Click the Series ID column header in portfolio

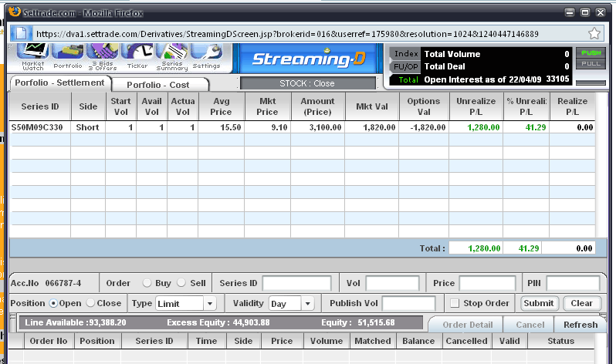[x=39, y=106]
